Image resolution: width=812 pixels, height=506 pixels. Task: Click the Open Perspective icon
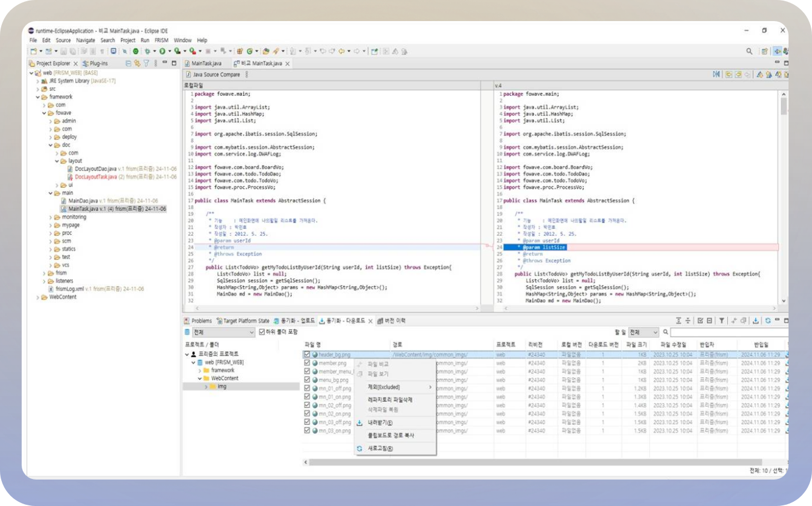[x=764, y=51]
